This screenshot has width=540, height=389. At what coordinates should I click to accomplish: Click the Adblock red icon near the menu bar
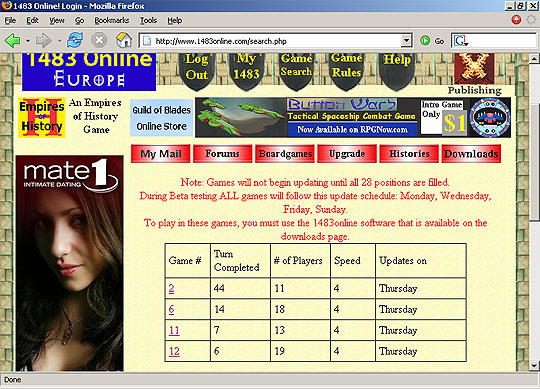[516, 20]
